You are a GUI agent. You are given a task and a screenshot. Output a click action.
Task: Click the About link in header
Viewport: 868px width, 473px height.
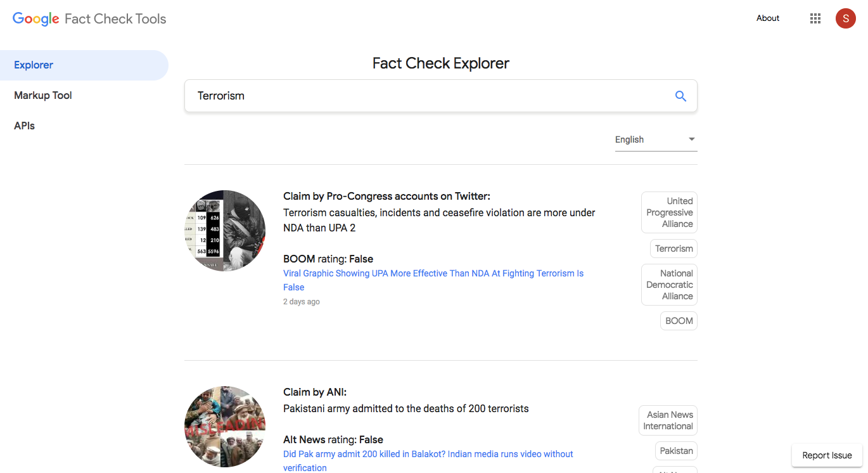[768, 18]
